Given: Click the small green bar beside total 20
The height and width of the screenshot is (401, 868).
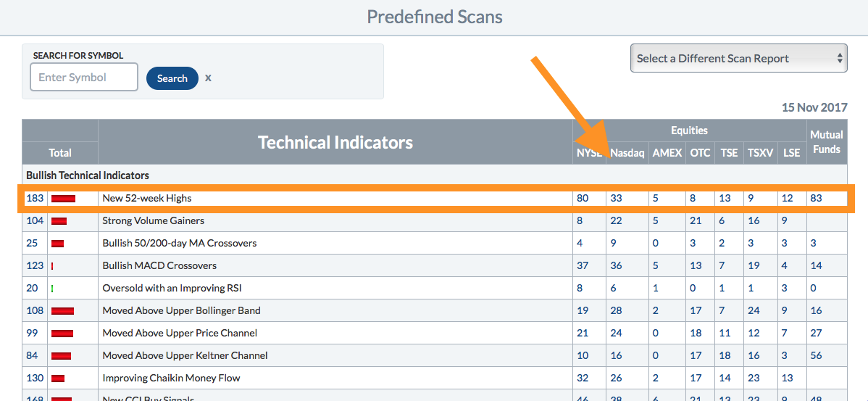Looking at the screenshot, I should coord(52,289).
